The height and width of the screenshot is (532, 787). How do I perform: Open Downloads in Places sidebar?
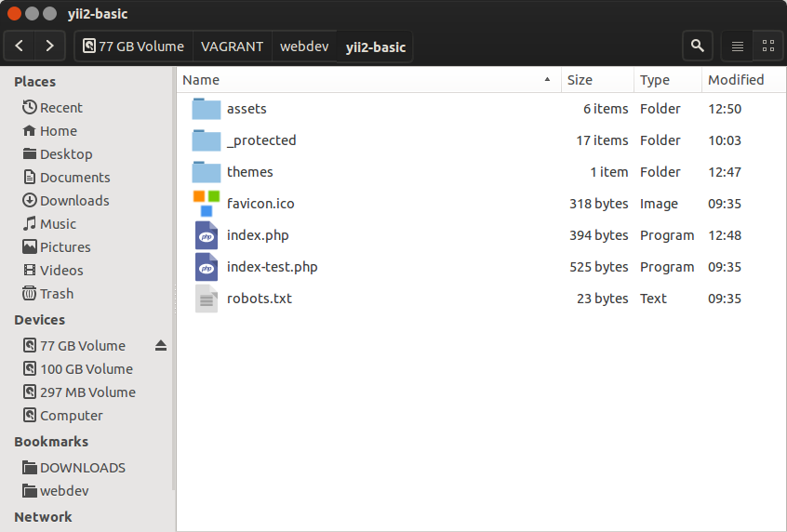coord(73,201)
